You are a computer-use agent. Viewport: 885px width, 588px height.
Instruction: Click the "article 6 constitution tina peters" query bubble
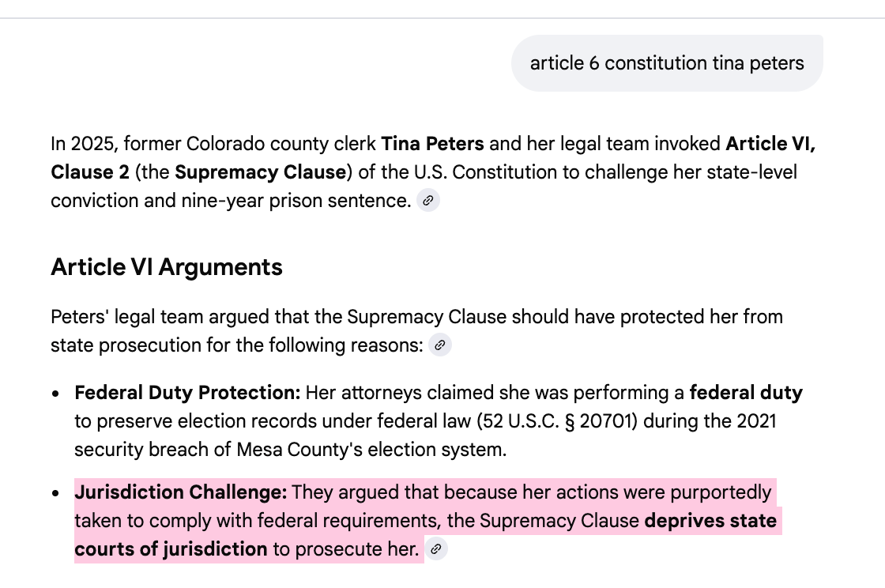point(667,63)
